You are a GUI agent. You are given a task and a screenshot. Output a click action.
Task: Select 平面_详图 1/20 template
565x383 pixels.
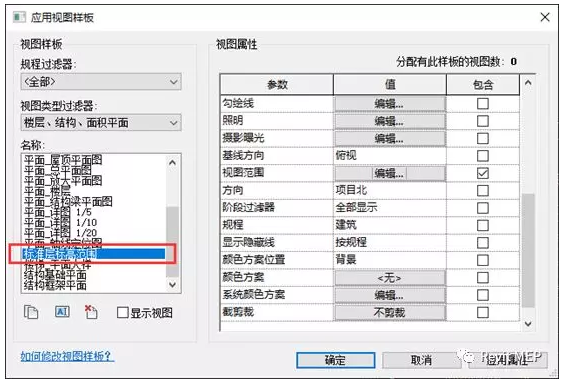coord(60,233)
